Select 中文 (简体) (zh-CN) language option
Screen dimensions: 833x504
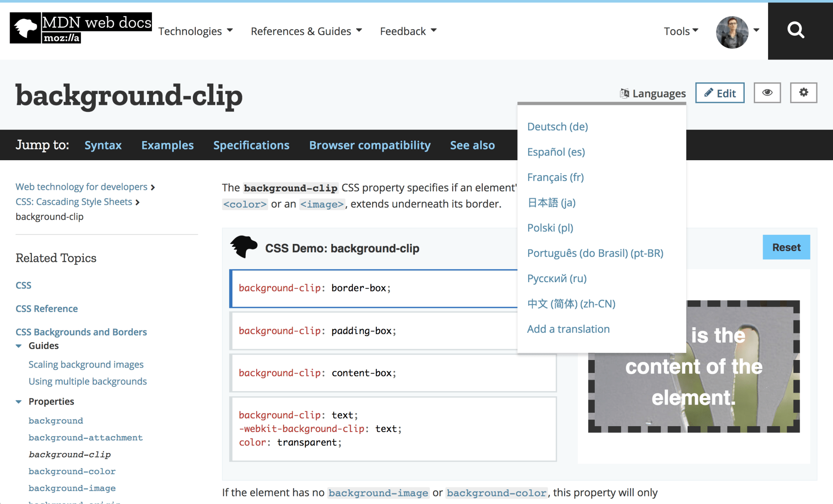tap(571, 303)
